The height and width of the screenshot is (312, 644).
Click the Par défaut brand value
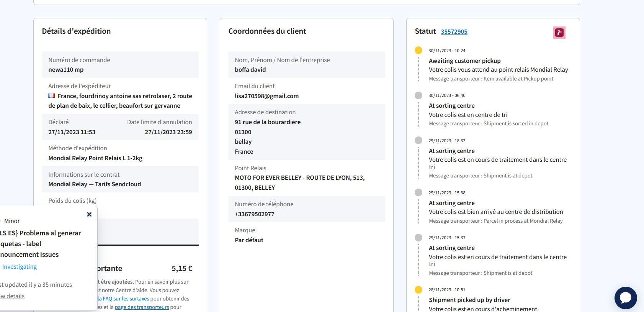coord(249,240)
